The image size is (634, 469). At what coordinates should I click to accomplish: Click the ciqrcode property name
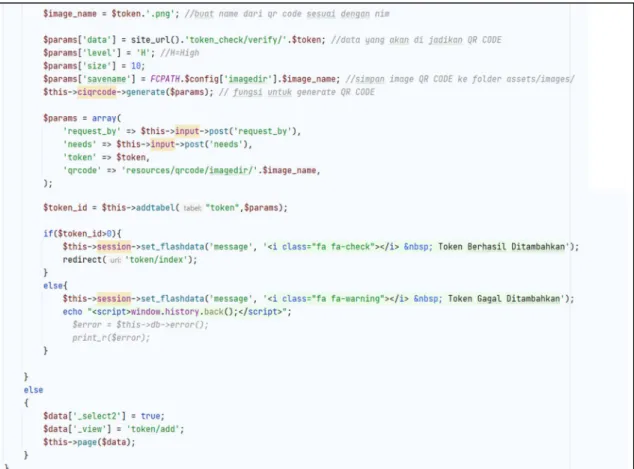click(97, 92)
